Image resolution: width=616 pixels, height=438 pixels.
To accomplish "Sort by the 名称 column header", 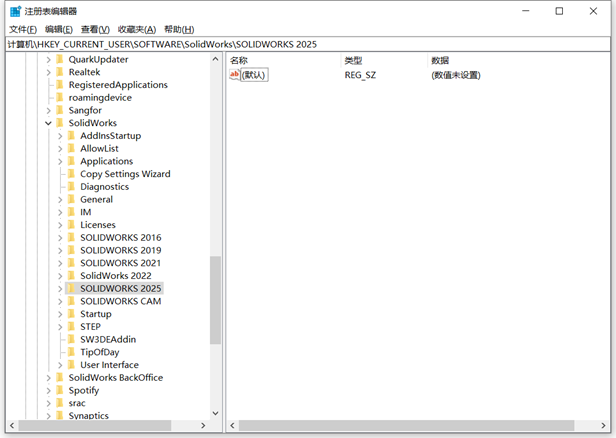I will point(240,60).
